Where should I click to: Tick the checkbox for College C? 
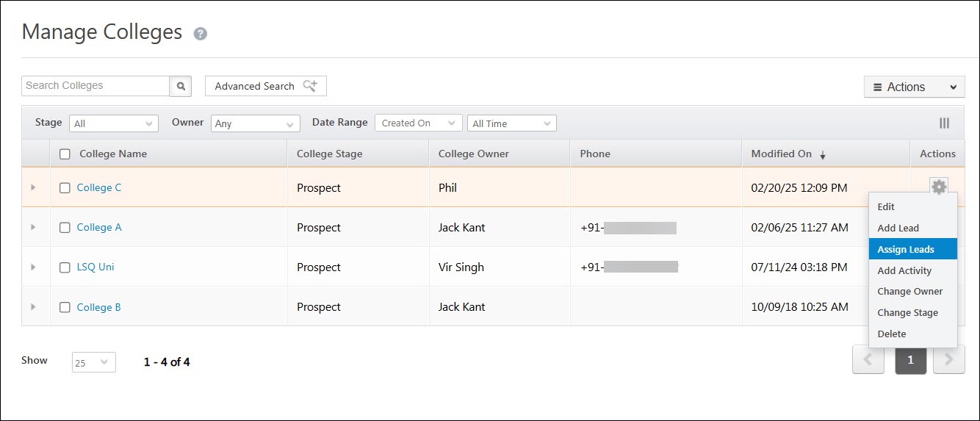pos(65,188)
